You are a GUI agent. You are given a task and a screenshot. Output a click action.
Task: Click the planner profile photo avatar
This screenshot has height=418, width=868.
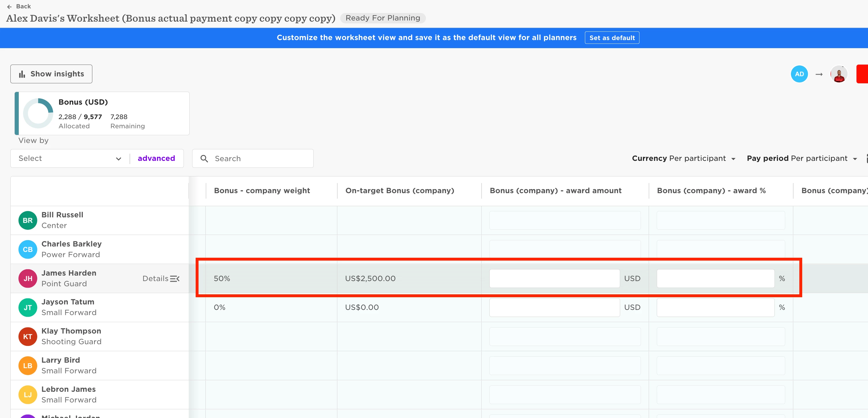(839, 74)
